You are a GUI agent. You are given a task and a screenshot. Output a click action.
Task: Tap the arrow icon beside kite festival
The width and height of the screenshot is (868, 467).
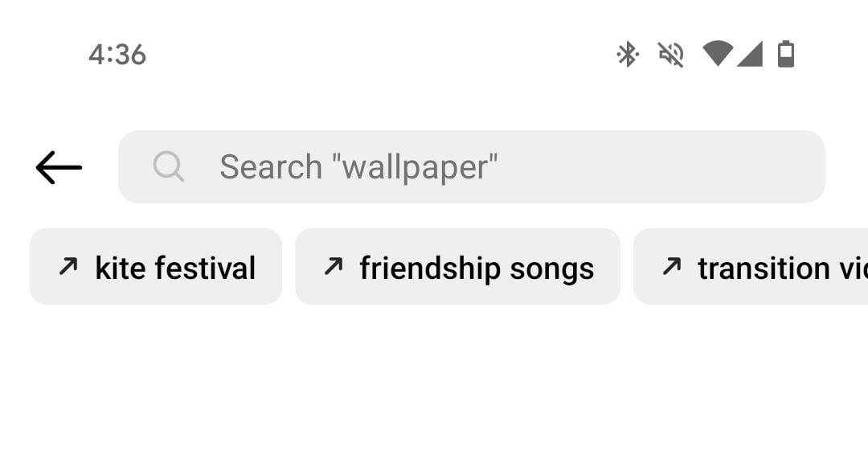68,266
